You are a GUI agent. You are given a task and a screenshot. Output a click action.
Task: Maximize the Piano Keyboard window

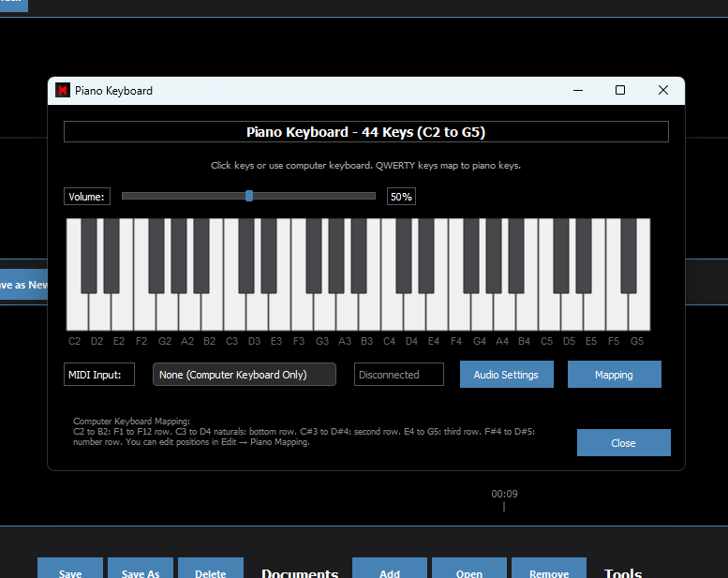tap(619, 91)
